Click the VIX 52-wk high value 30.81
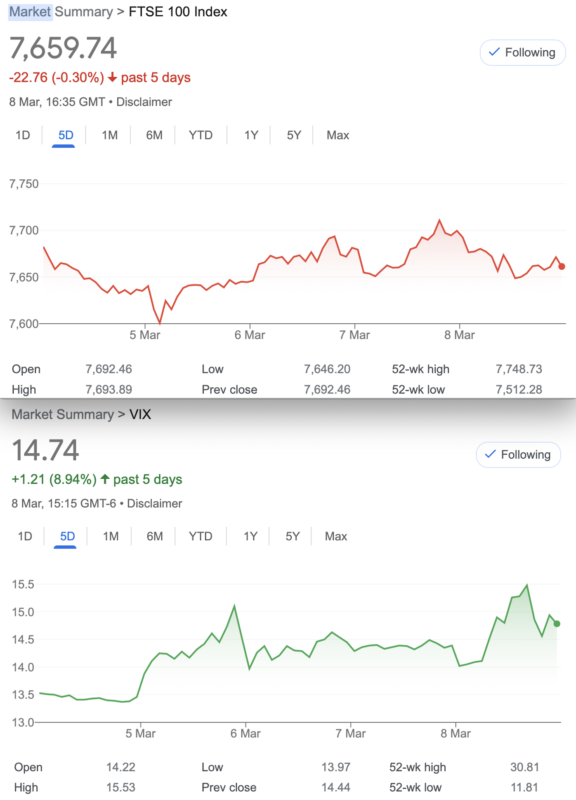Viewport: 576px width, 800px height. tap(525, 767)
